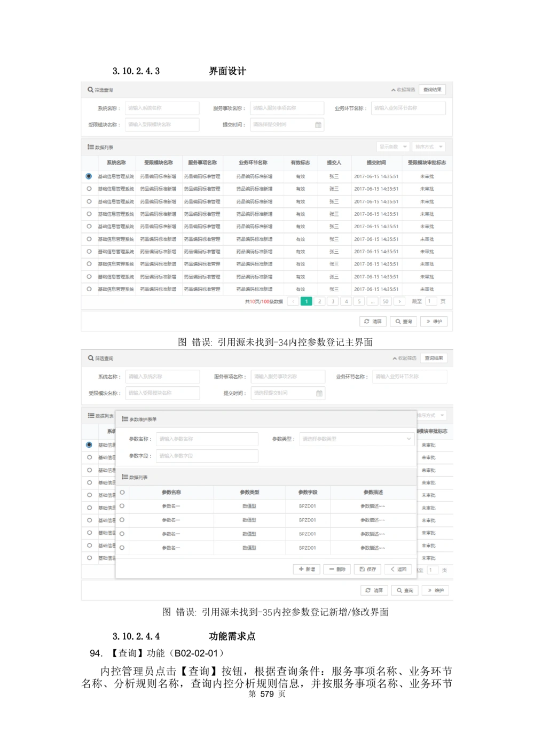The image size is (534, 756).
Task: Open the 参数类型 parameter type dropdown
Action: point(357,439)
